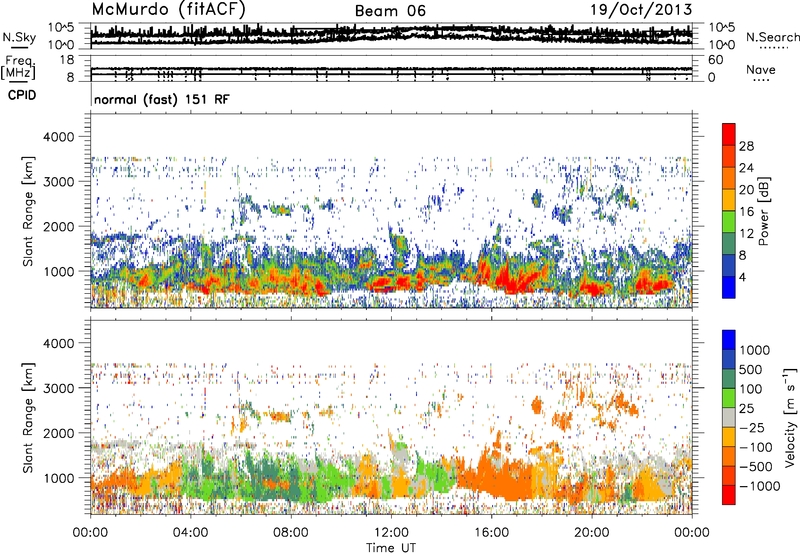
Task: Click the strong red power echo near 16:30 UT
Action: (513, 281)
